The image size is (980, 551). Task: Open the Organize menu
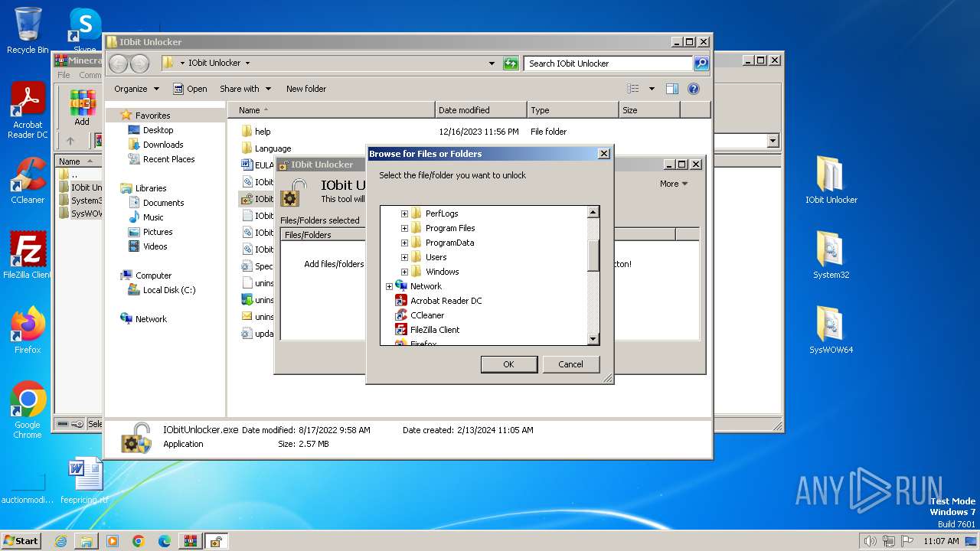click(x=136, y=89)
